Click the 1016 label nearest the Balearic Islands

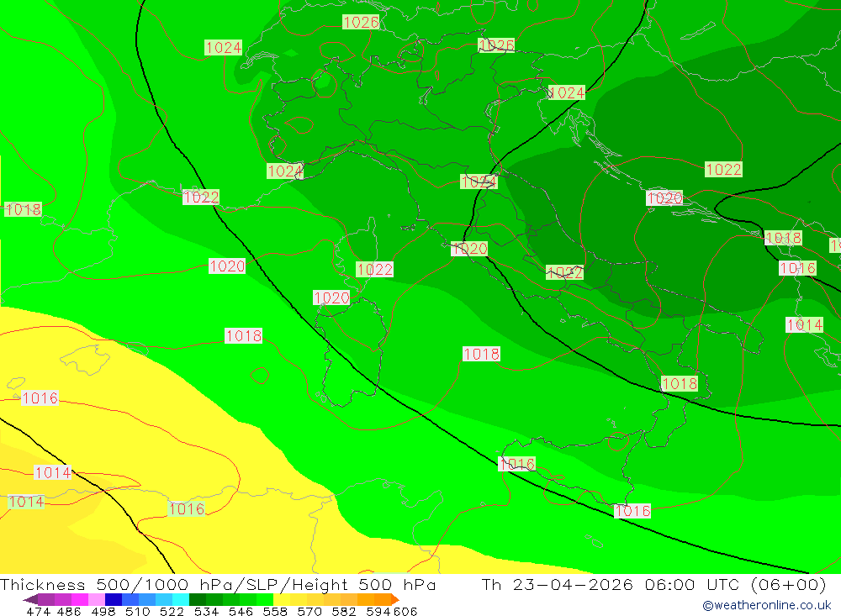pos(40,398)
